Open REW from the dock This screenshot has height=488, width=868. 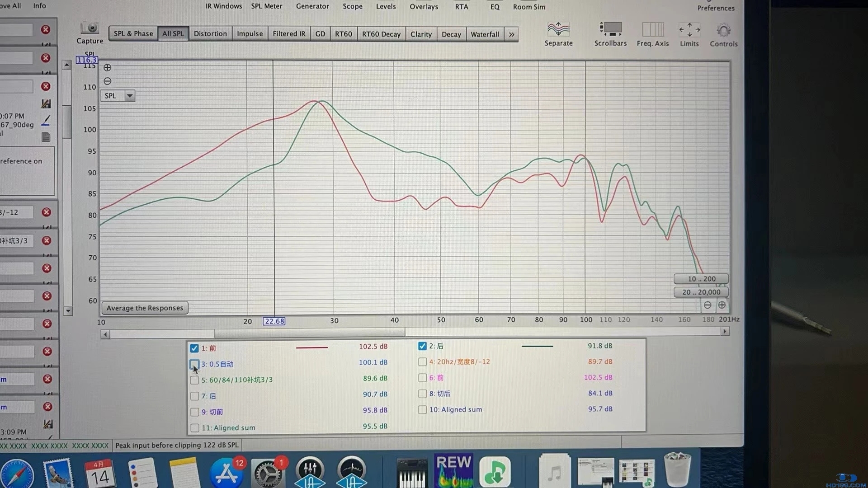453,470
